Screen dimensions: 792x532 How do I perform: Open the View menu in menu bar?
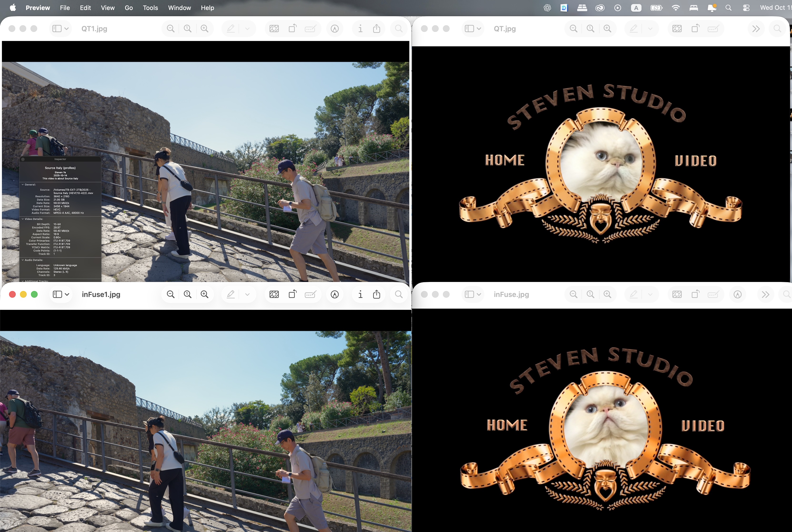tap(108, 8)
